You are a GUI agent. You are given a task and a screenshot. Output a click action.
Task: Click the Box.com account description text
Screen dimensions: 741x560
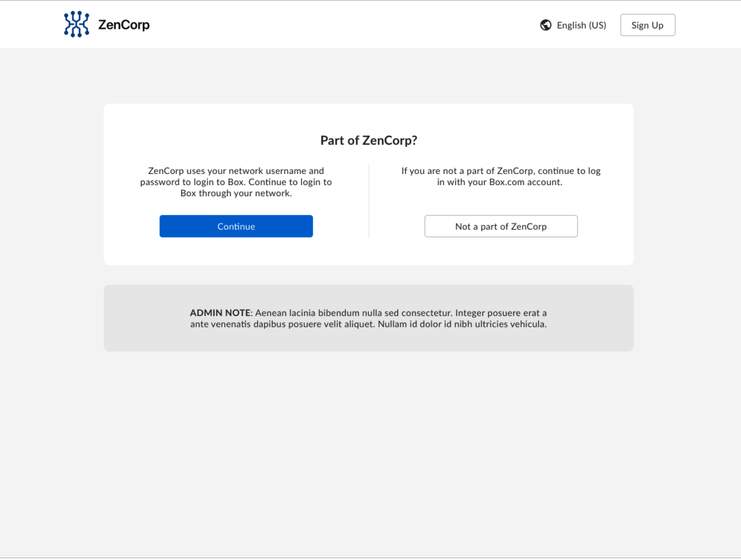point(500,176)
